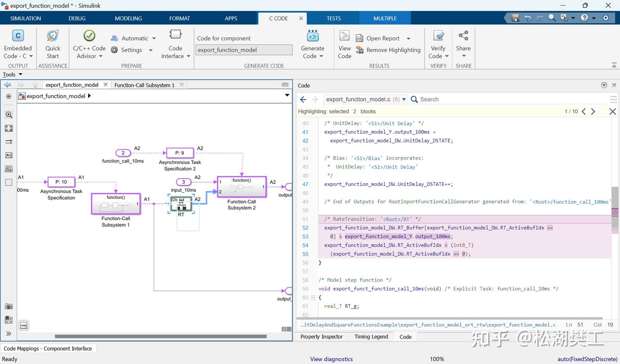Select the Zoom tool in canvas palette
The height and width of the screenshot is (364, 620).
coord(9,115)
